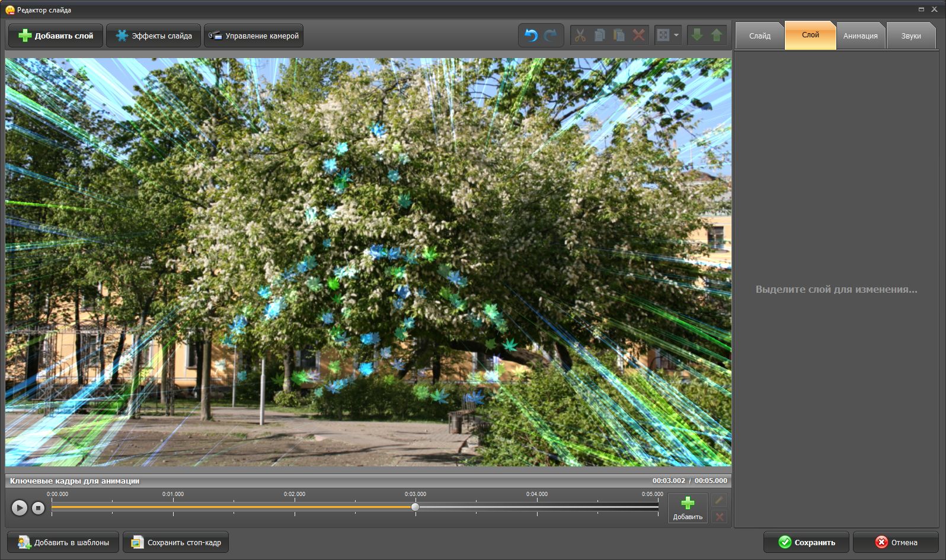Open Управление камерой
This screenshot has height=560, width=946.
[254, 36]
